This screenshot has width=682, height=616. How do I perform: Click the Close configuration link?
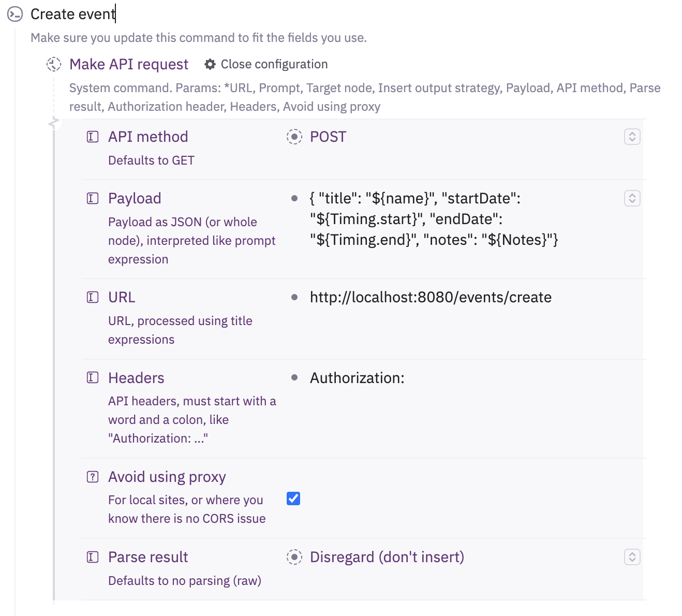tap(274, 64)
